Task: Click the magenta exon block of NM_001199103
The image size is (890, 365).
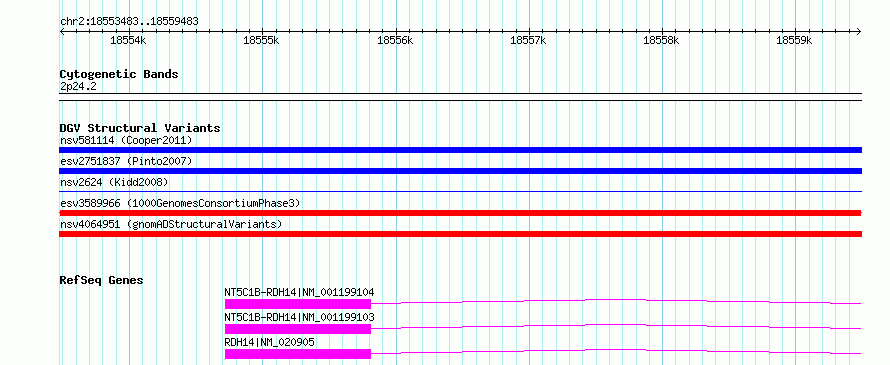Action: 297,329
